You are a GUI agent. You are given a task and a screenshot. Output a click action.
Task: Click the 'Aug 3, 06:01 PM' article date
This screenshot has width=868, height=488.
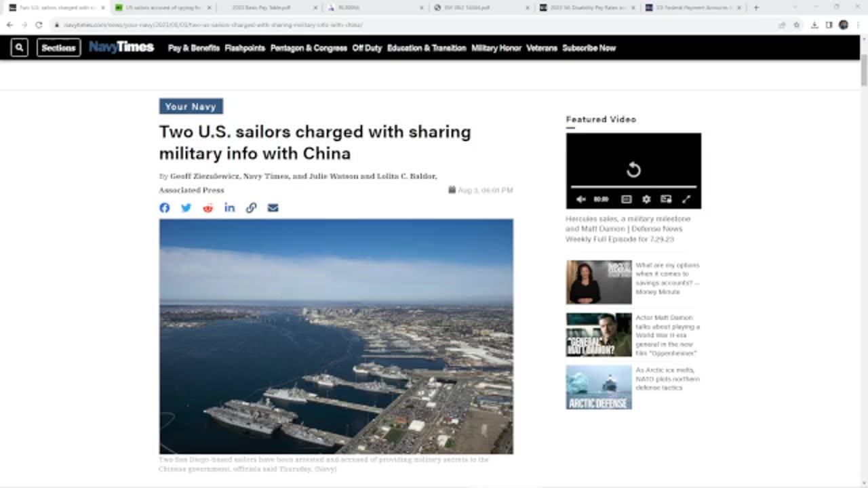(x=481, y=190)
